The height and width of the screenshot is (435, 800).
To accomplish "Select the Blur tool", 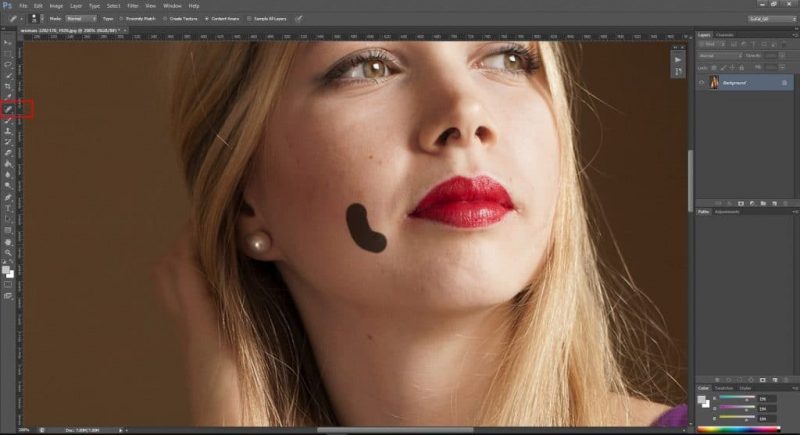I will 8,175.
